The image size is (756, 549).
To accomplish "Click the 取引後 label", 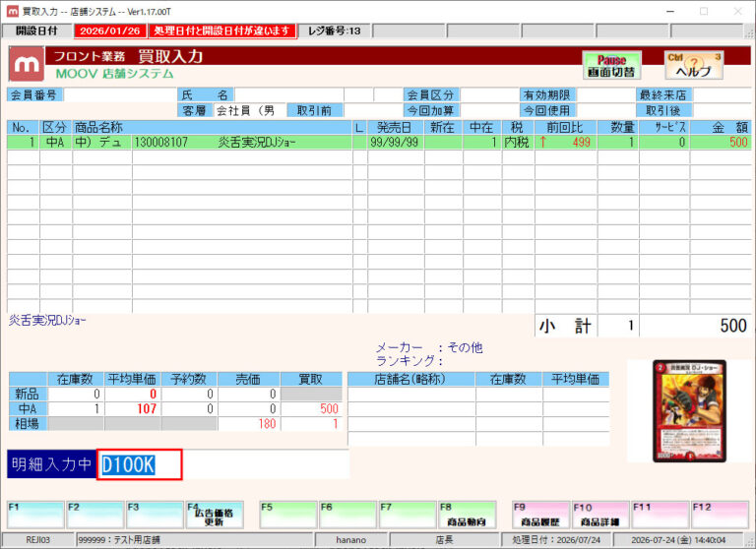I will [663, 110].
